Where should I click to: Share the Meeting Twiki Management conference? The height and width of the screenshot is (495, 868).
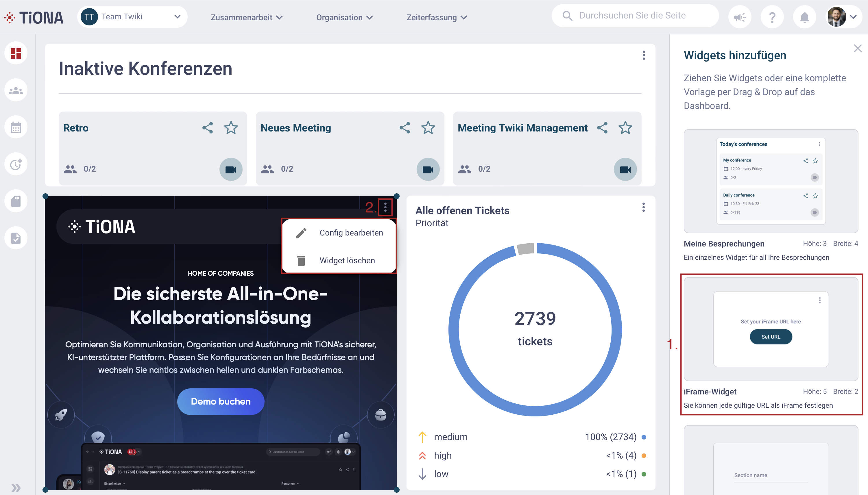tap(602, 128)
